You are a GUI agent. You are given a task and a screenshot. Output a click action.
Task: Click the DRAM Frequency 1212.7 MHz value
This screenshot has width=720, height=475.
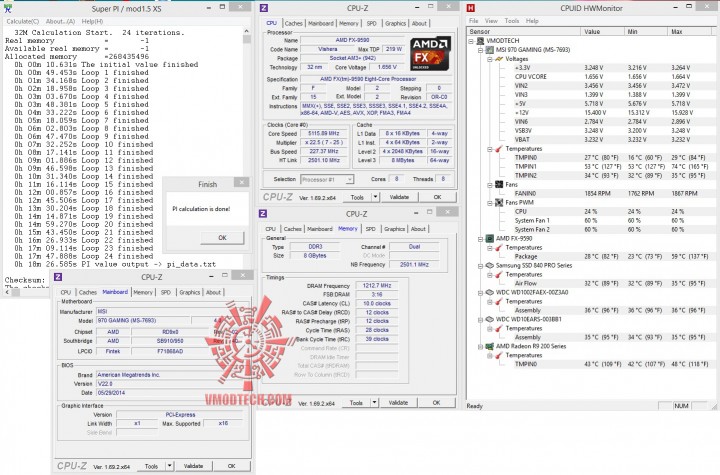click(x=377, y=286)
